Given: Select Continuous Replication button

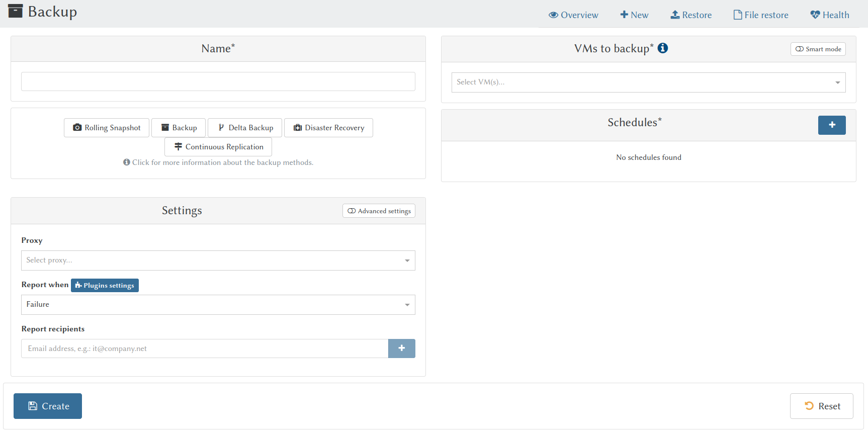Looking at the screenshot, I should pos(218,147).
